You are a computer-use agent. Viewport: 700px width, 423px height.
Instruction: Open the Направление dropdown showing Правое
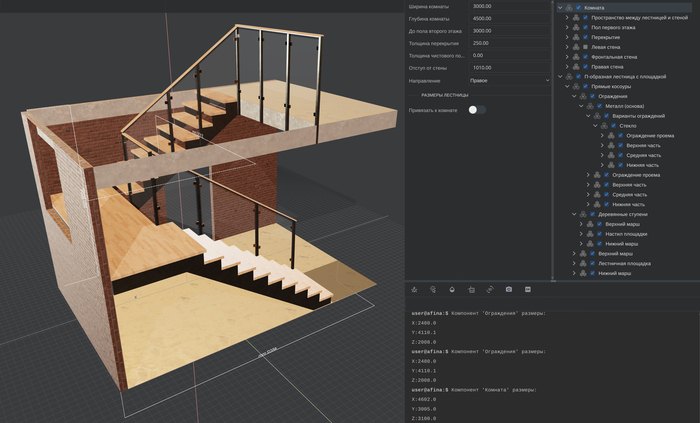point(509,79)
